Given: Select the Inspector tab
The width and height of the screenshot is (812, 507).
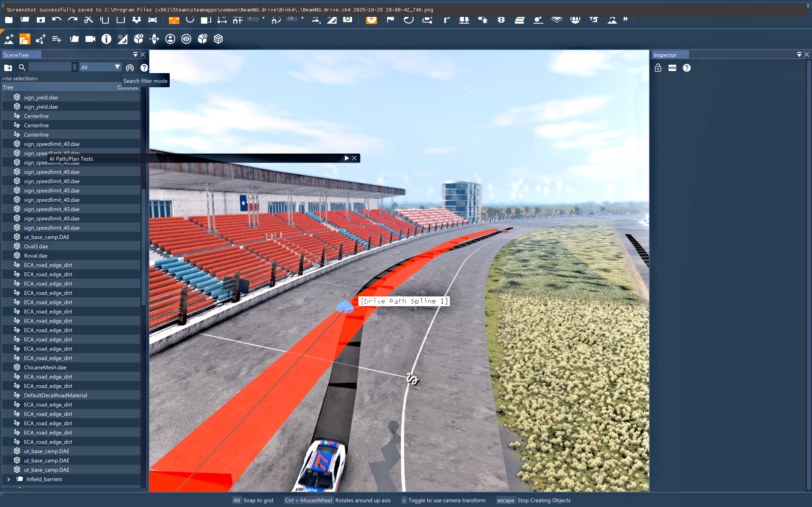Looking at the screenshot, I should [x=670, y=55].
